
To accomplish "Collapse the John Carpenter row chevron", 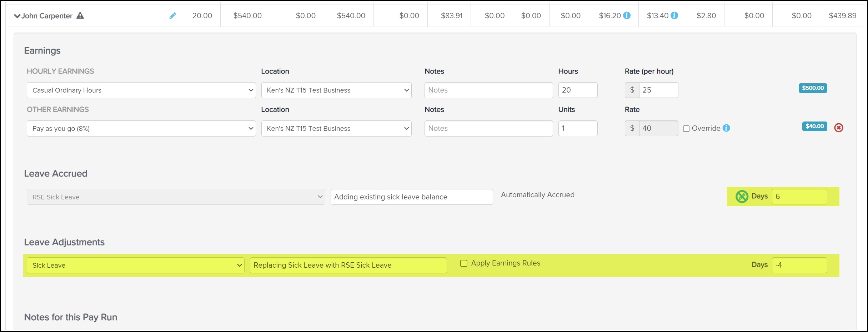I will coord(17,16).
